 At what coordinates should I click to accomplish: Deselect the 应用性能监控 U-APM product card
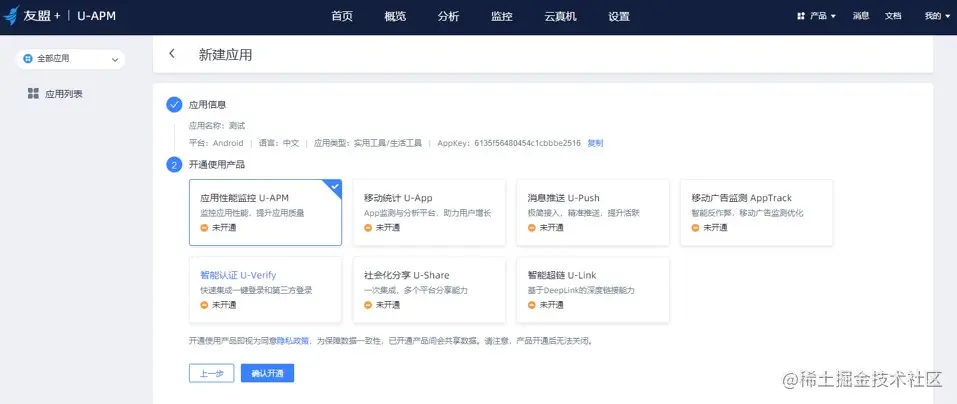point(265,212)
